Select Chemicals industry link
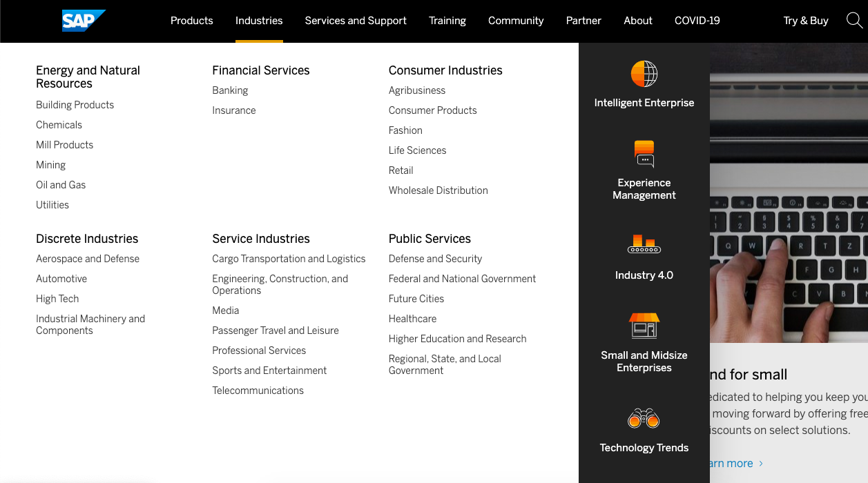 click(59, 125)
